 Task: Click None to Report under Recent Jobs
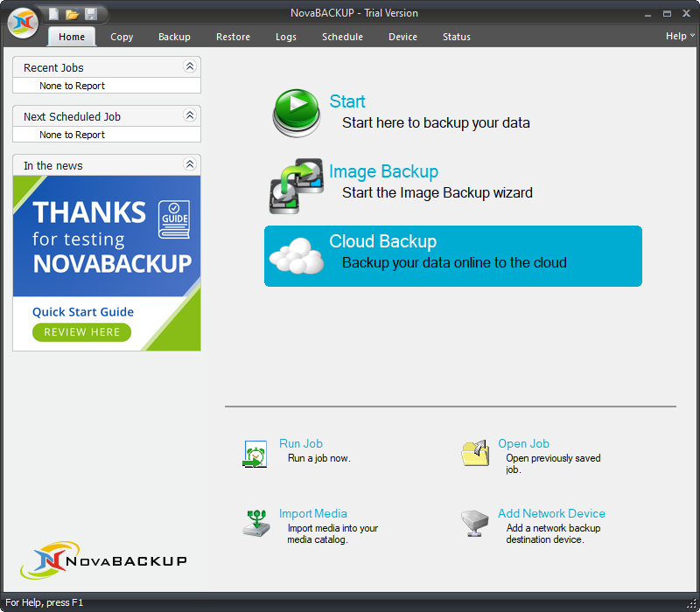pos(72,86)
